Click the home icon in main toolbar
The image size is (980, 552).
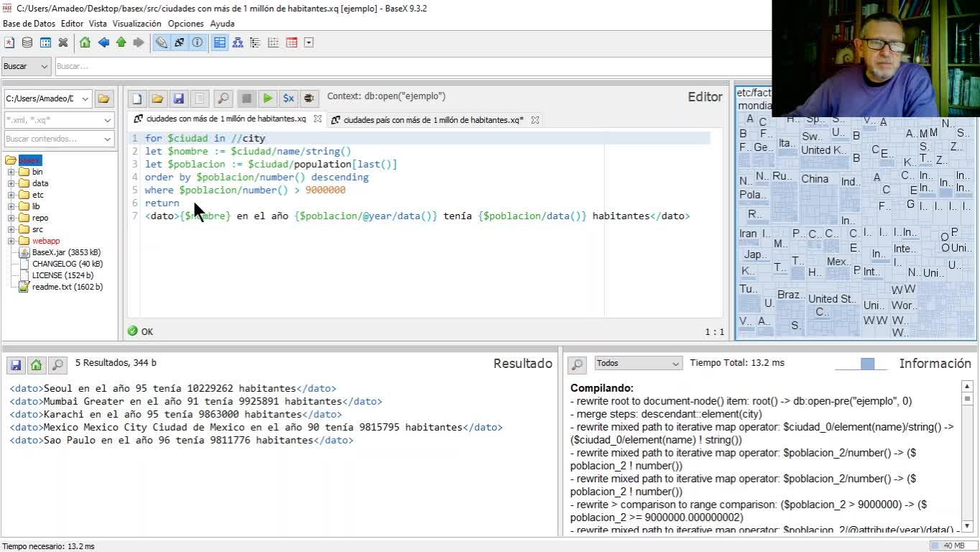[x=85, y=42]
